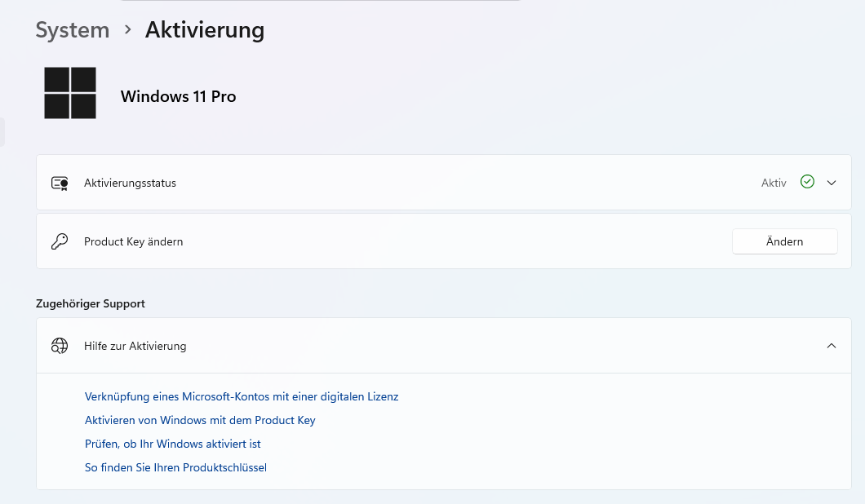865x504 pixels.
Task: Click the Aktivierungsstatus certificate icon
Action: [60, 183]
